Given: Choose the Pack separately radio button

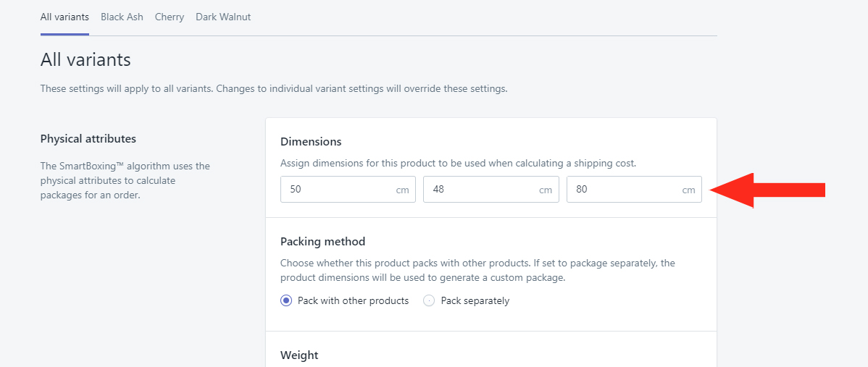Looking at the screenshot, I should pos(429,300).
